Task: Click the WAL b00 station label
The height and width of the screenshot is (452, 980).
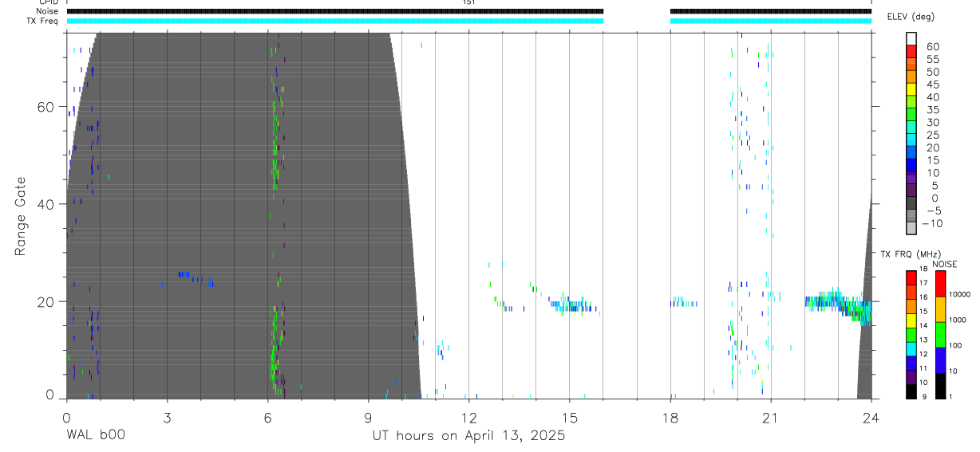Action: (95, 435)
